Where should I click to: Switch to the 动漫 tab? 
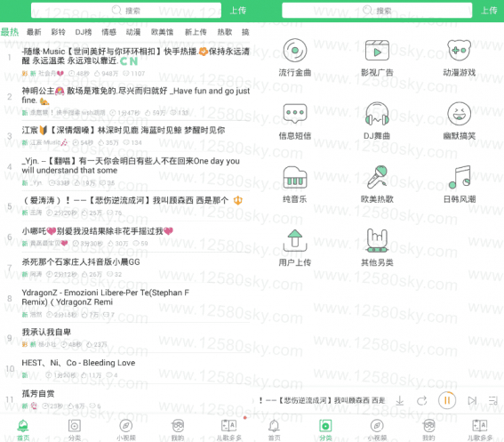[x=133, y=32]
